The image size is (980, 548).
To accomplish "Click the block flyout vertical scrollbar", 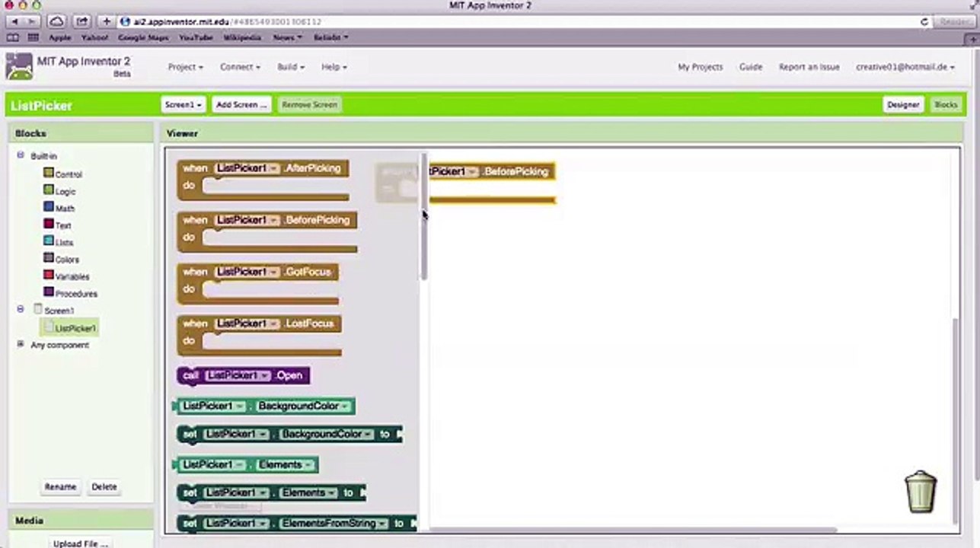I will click(424, 217).
